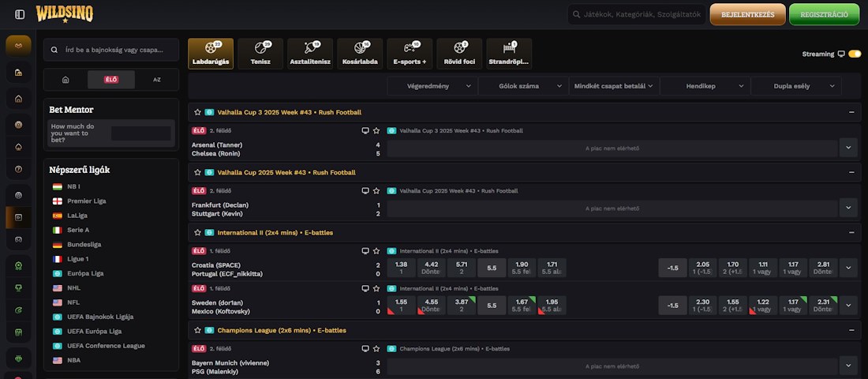The image size is (868, 379).
Task: Open the Gólok száma dropdown
Action: tap(523, 86)
